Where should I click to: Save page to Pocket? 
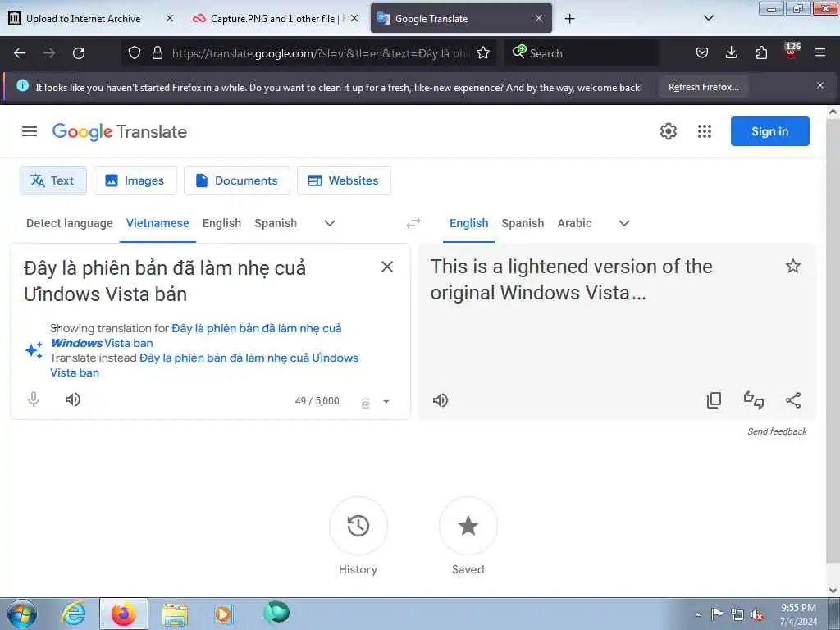(702, 52)
